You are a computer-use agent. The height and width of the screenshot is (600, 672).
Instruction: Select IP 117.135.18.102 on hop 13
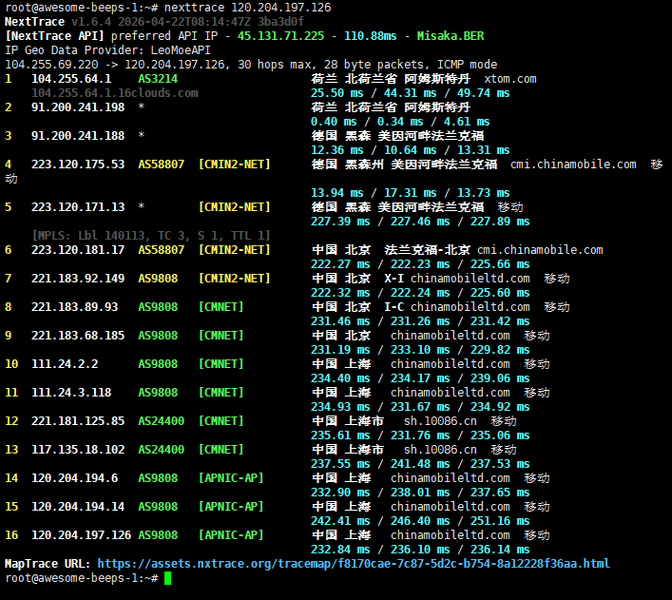click(x=78, y=450)
